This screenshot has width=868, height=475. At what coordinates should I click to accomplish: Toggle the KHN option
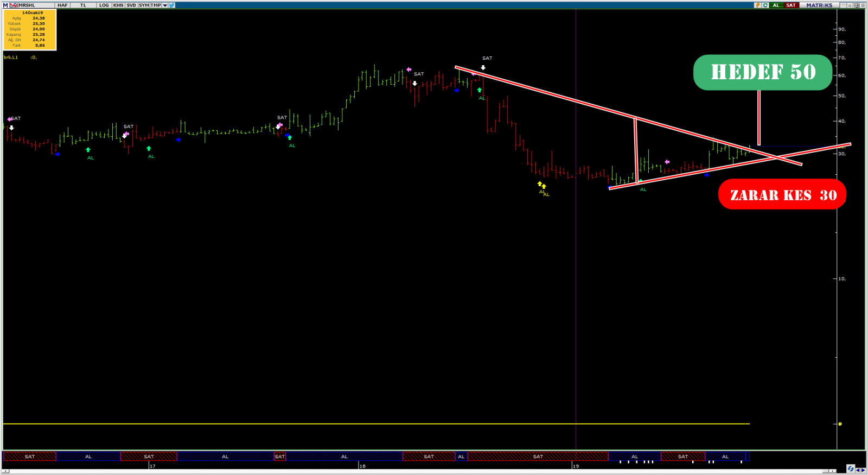(118, 5)
